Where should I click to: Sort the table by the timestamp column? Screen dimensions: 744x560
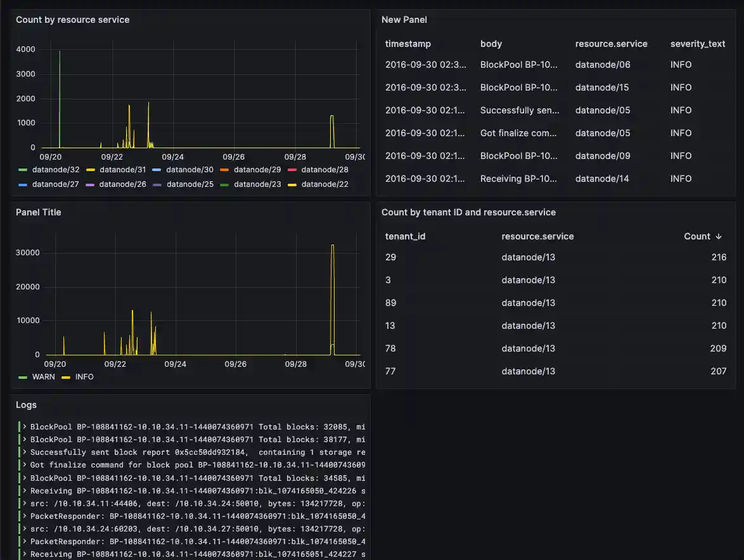pyautogui.click(x=407, y=44)
